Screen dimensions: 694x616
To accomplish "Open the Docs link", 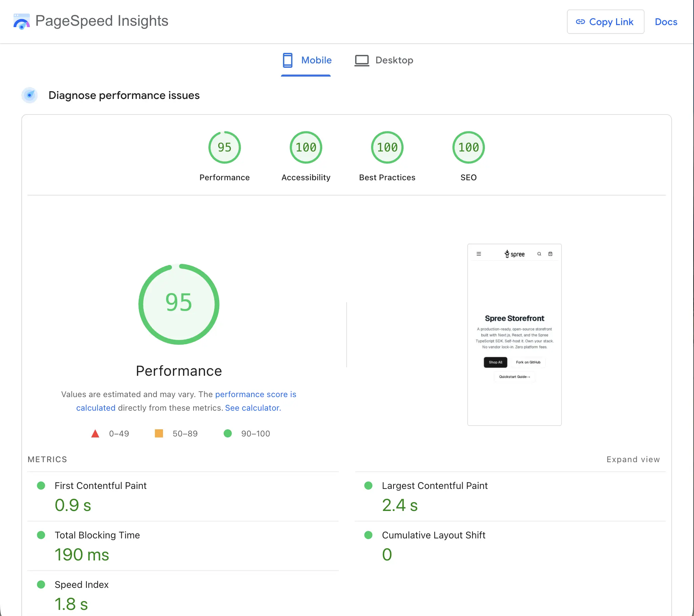I will pos(666,22).
